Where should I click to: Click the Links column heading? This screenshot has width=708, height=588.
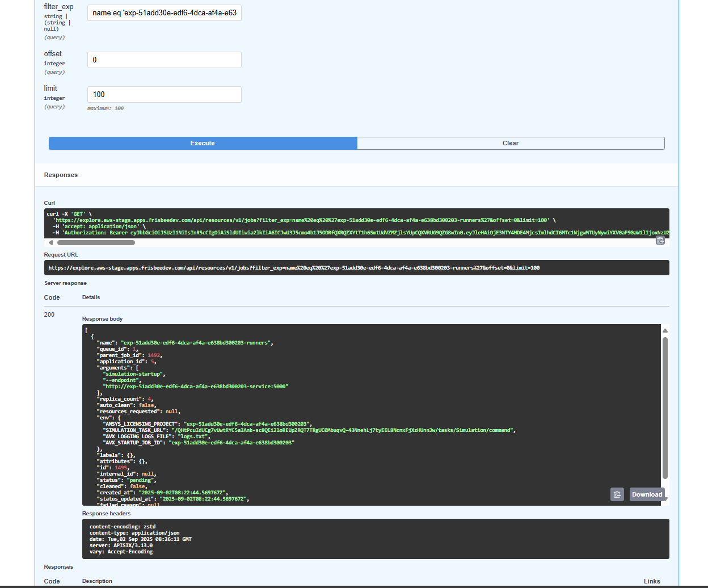(652, 581)
